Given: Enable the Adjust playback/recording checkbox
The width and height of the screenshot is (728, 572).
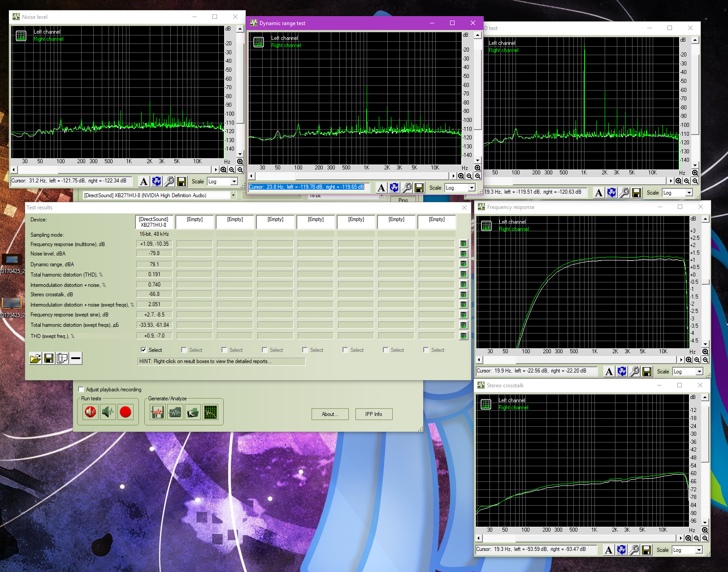Looking at the screenshot, I should point(81,390).
